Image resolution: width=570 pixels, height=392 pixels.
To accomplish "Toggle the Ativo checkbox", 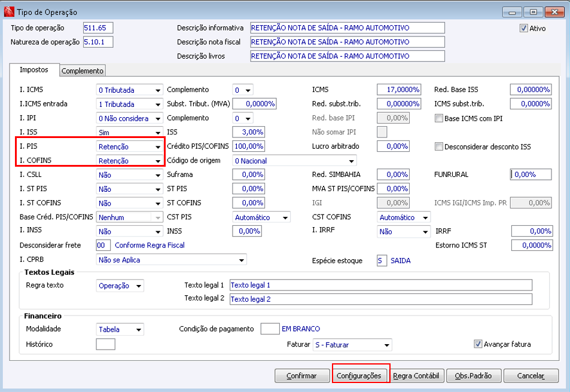I will (523, 28).
